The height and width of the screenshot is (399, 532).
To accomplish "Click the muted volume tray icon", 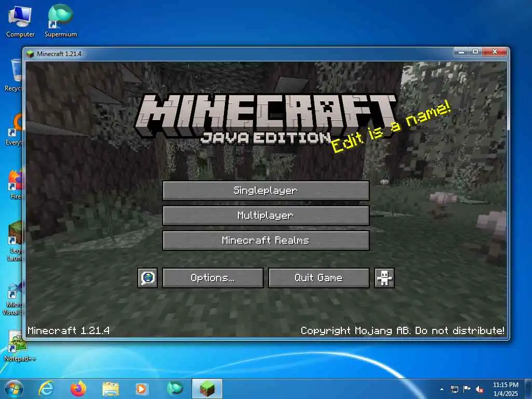I will (x=480, y=389).
